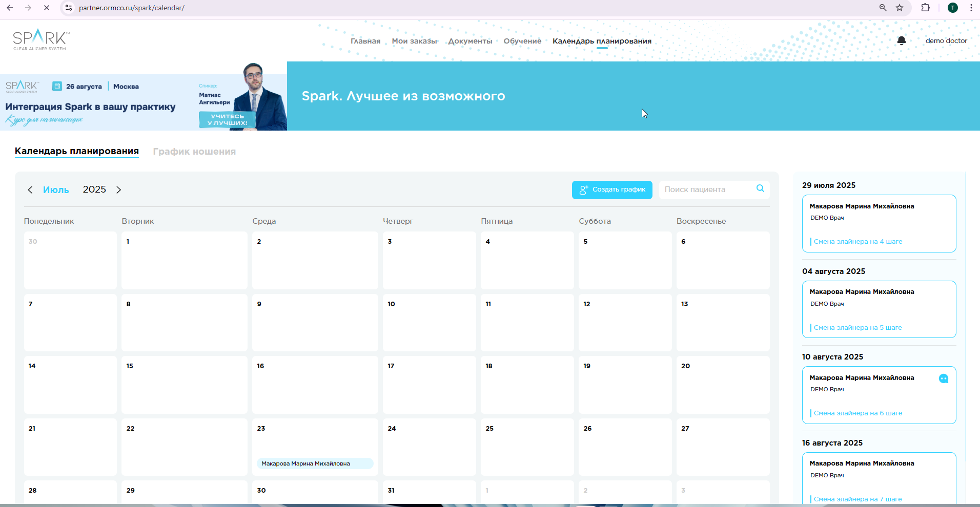View site information icon in address bar
The width and height of the screenshot is (980, 507).
click(x=69, y=8)
